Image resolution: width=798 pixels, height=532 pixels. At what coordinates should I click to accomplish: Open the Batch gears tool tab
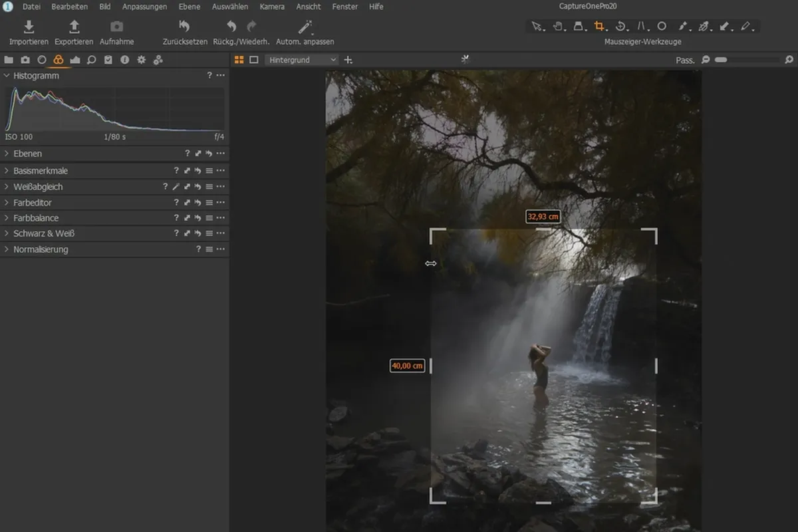(158, 60)
